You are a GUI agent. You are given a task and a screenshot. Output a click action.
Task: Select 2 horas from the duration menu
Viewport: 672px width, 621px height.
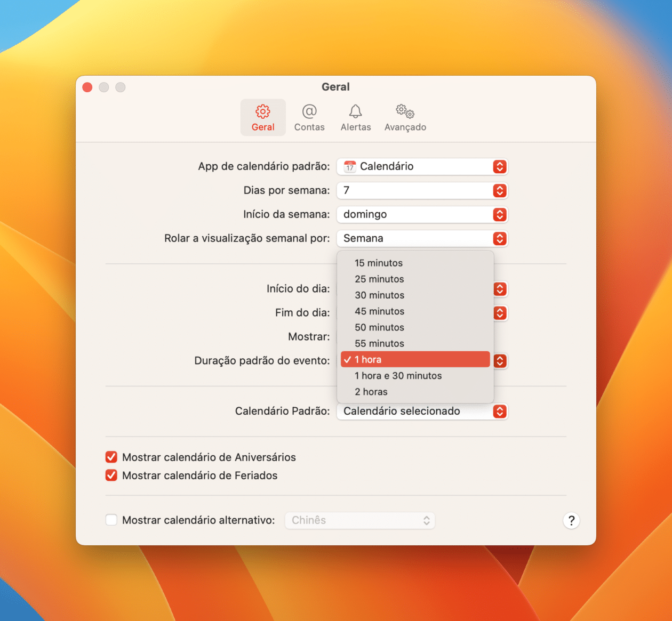pyautogui.click(x=371, y=391)
